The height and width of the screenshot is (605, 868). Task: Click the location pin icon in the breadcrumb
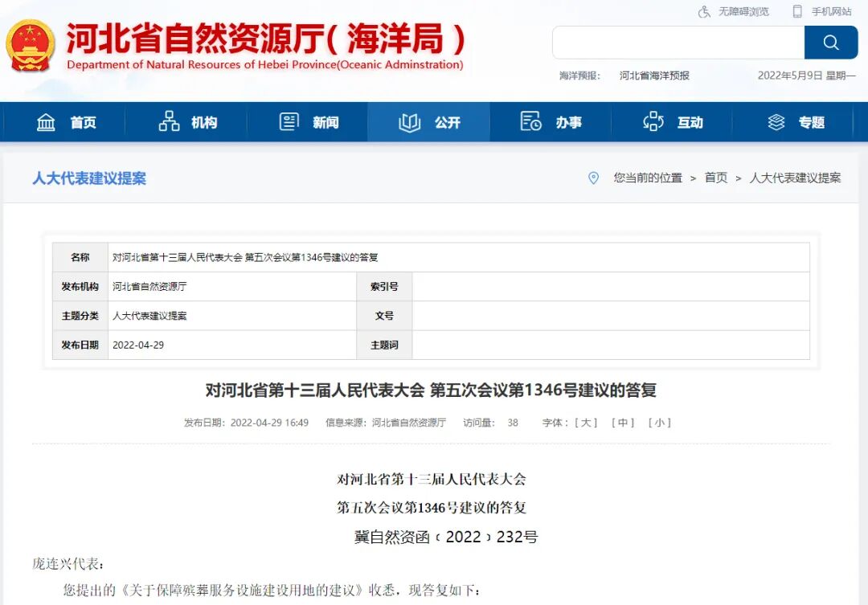coord(594,178)
